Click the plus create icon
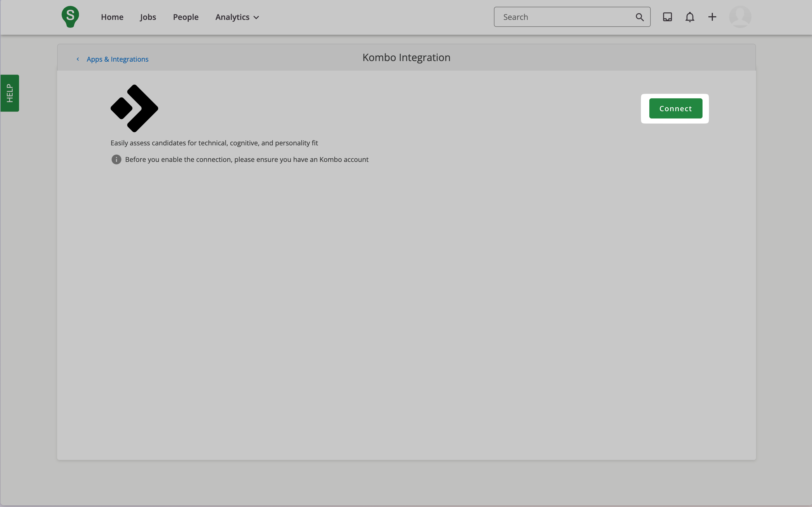812x507 pixels. tap(712, 17)
